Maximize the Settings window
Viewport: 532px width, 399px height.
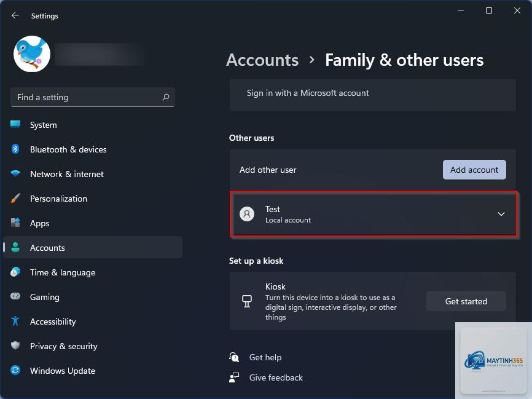(x=489, y=10)
